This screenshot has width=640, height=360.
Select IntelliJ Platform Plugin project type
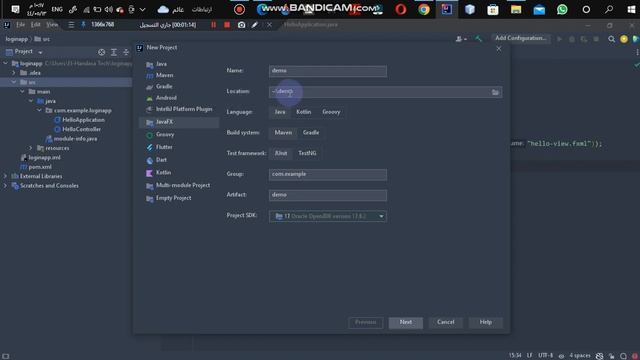184,109
